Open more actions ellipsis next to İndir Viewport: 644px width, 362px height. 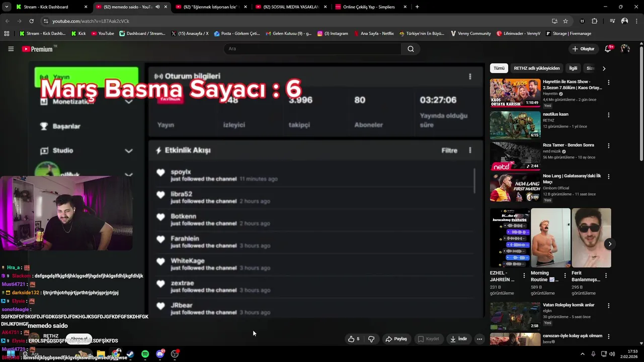tap(479, 339)
